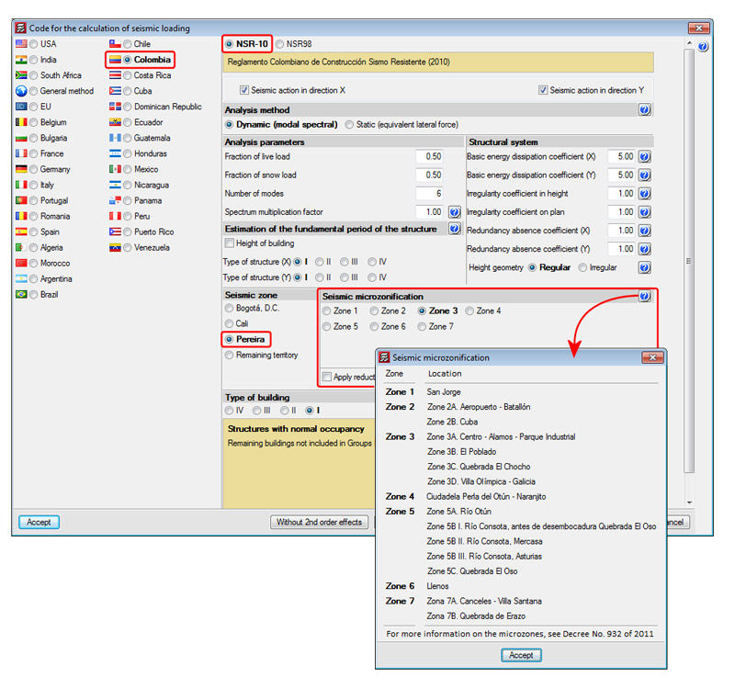
Task: Open Seismic microzonification help icon
Action: coord(645,296)
